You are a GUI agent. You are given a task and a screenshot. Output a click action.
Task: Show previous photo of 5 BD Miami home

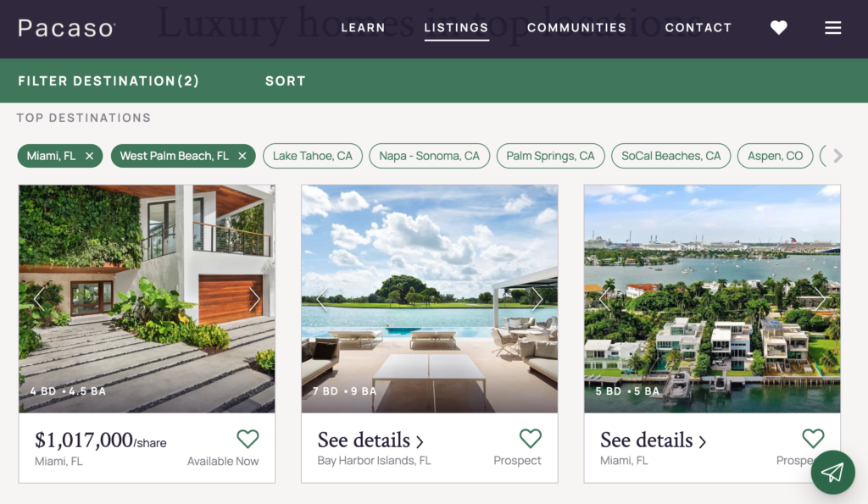tap(604, 299)
